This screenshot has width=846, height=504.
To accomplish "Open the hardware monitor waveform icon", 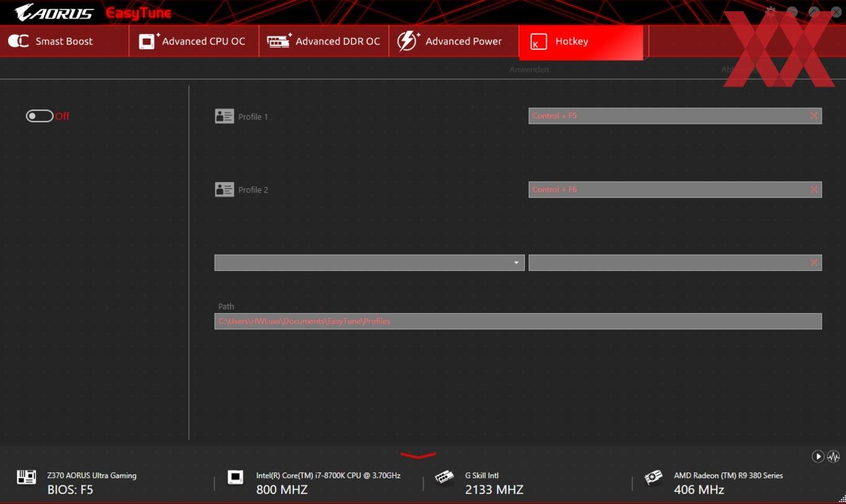I will (x=834, y=457).
